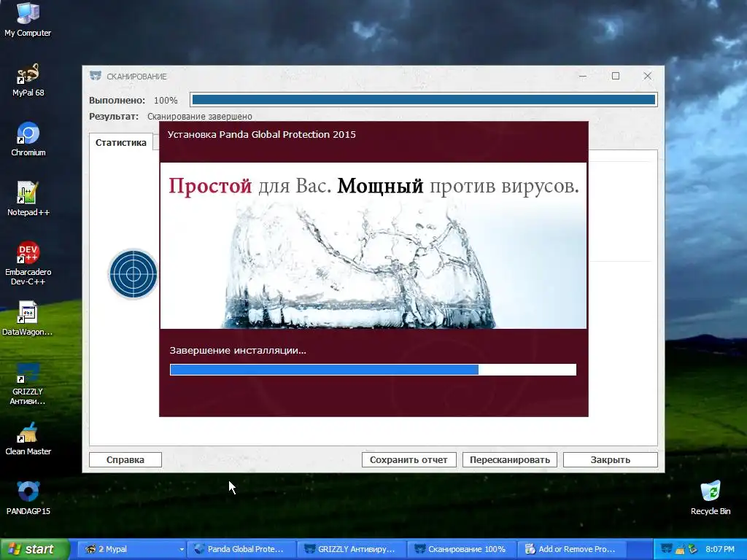
Task: Launch Notepad++ desktop shortcut
Action: click(28, 199)
